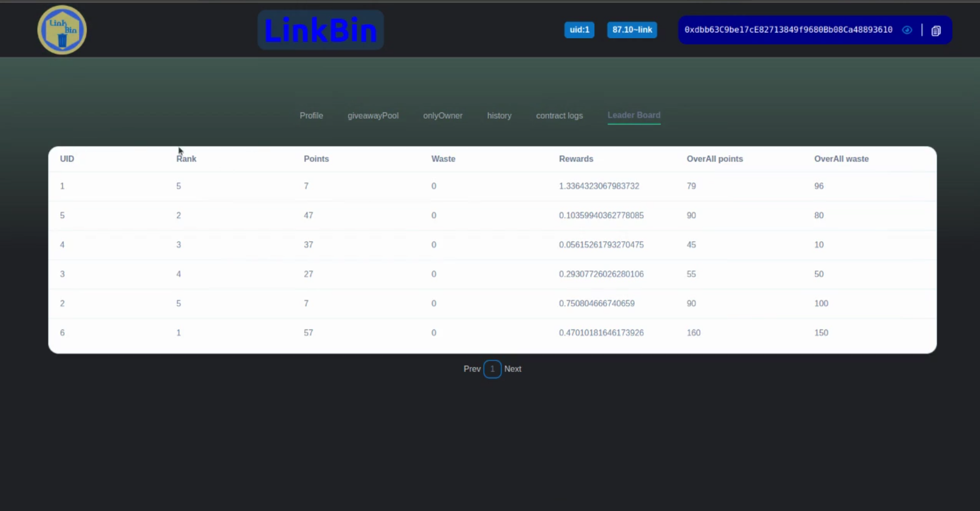Click reward value 0.750804666740659

point(597,303)
